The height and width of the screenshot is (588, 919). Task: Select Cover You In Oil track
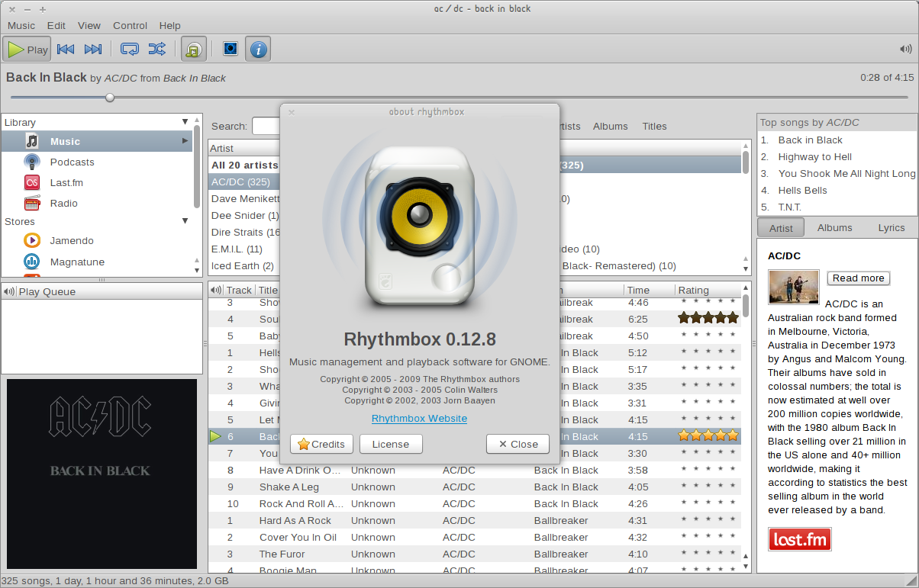(474, 537)
